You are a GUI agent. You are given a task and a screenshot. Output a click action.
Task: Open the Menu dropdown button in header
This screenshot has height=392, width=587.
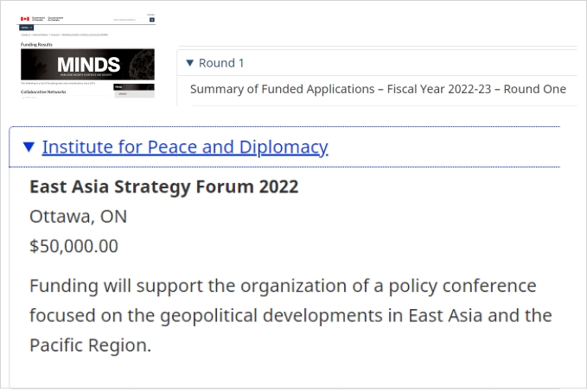(x=26, y=28)
